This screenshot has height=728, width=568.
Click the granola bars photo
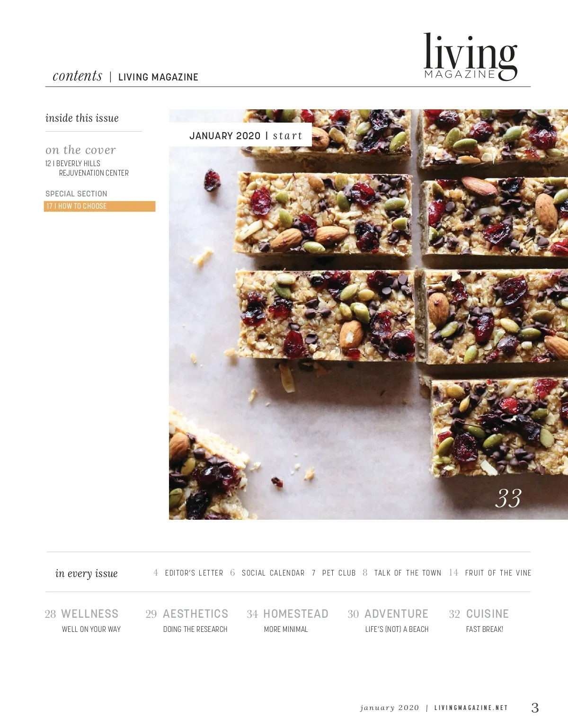pyautogui.click(x=368, y=314)
